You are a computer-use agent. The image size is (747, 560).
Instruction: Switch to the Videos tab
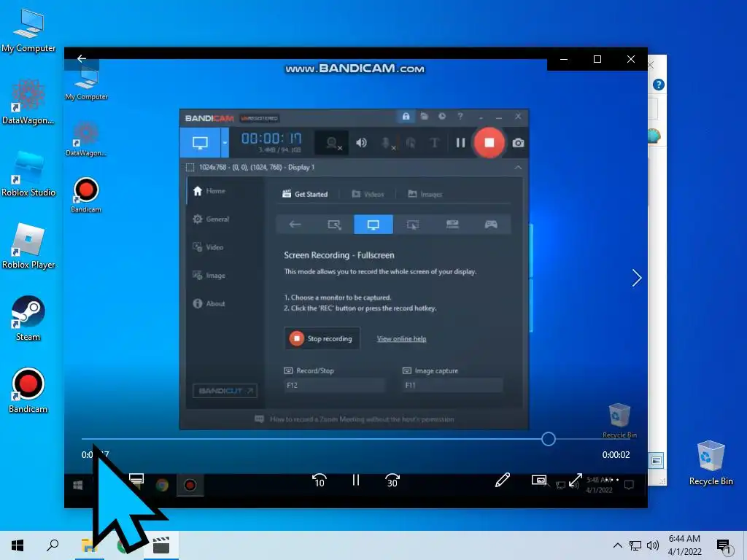pyautogui.click(x=368, y=194)
